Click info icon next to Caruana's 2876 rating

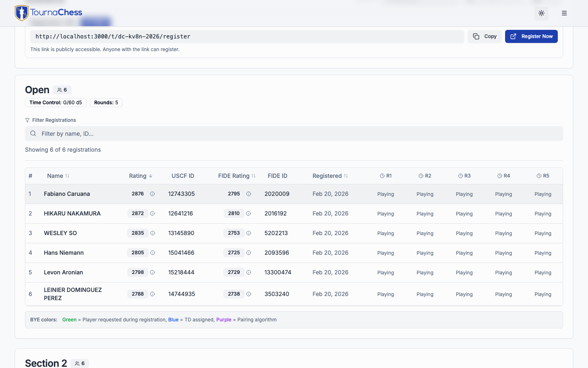[x=152, y=194]
